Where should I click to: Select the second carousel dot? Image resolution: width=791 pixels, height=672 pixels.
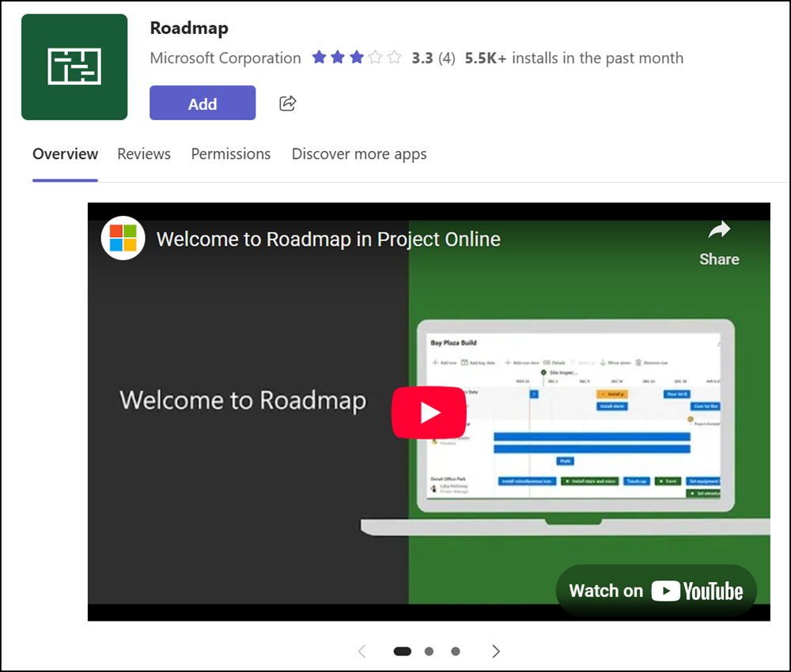429,651
